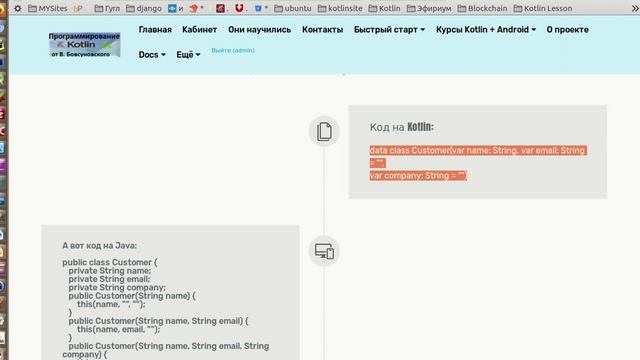Click the red shield bookmark icon
The image size is (640, 360).
[239, 8]
